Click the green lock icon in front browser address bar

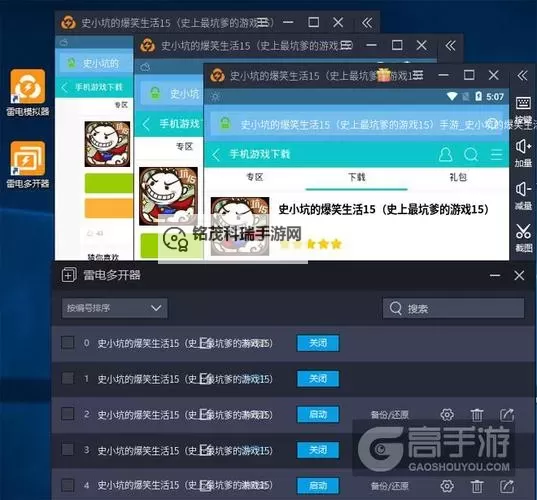(225, 123)
